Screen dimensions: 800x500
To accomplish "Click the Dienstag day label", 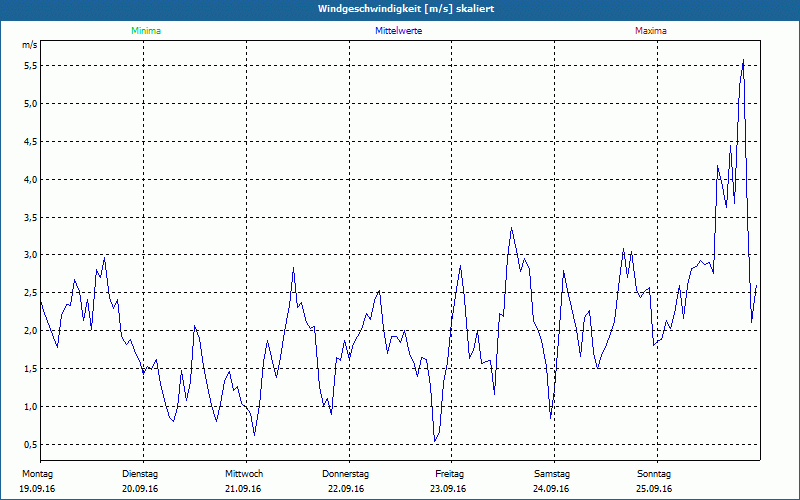I will [x=140, y=474].
